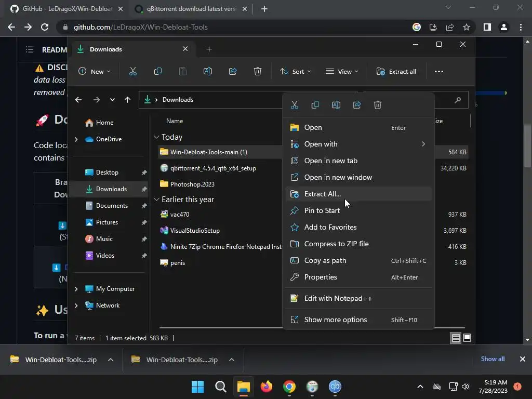The image size is (532, 399).
Task: Click the search magnifier in Explorer search box
Action: 458,100
